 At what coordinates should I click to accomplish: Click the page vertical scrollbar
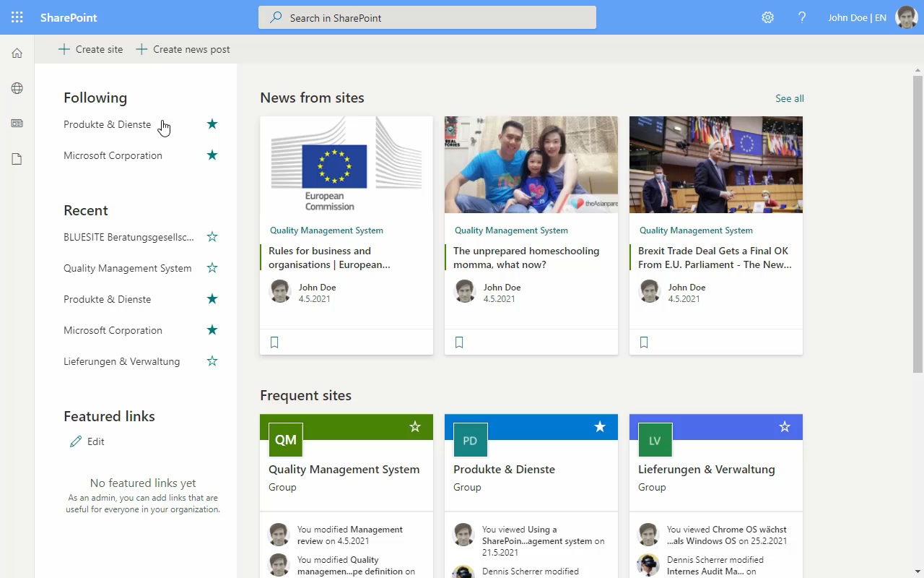[918, 224]
